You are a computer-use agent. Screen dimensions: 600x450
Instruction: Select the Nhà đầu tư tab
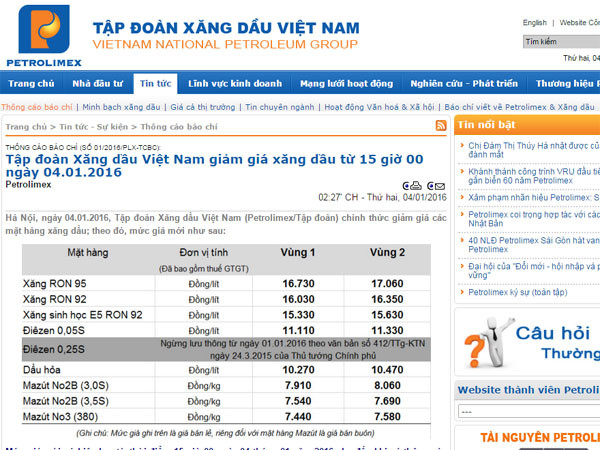click(x=98, y=84)
